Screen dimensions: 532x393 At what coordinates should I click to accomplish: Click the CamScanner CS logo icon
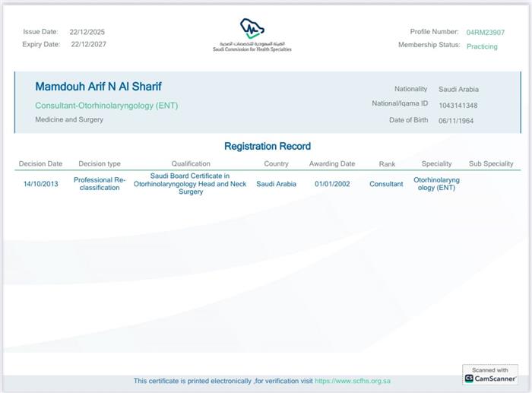point(469,378)
